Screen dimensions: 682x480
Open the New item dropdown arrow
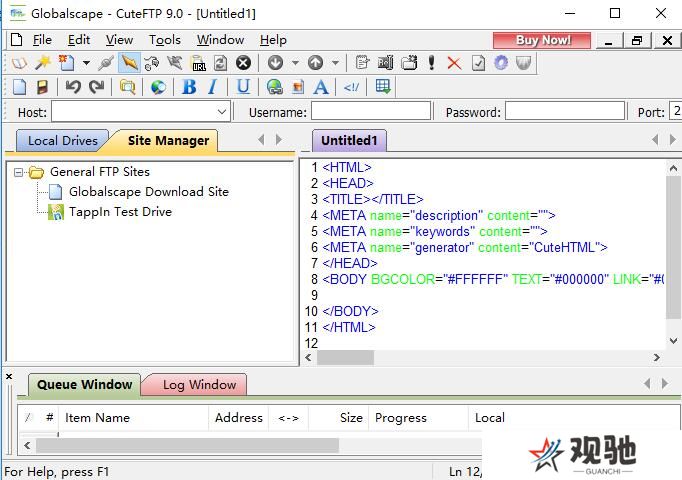click(x=86, y=63)
